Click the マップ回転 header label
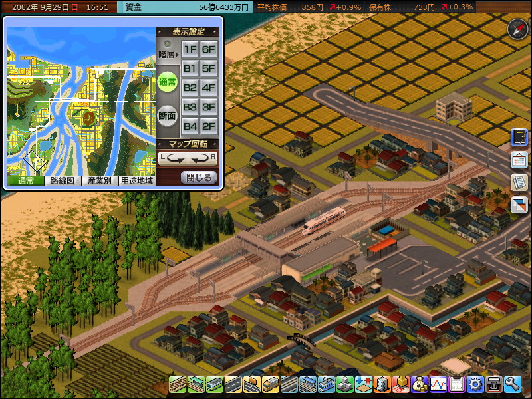Image resolution: width=532 pixels, height=399 pixels. [188, 144]
